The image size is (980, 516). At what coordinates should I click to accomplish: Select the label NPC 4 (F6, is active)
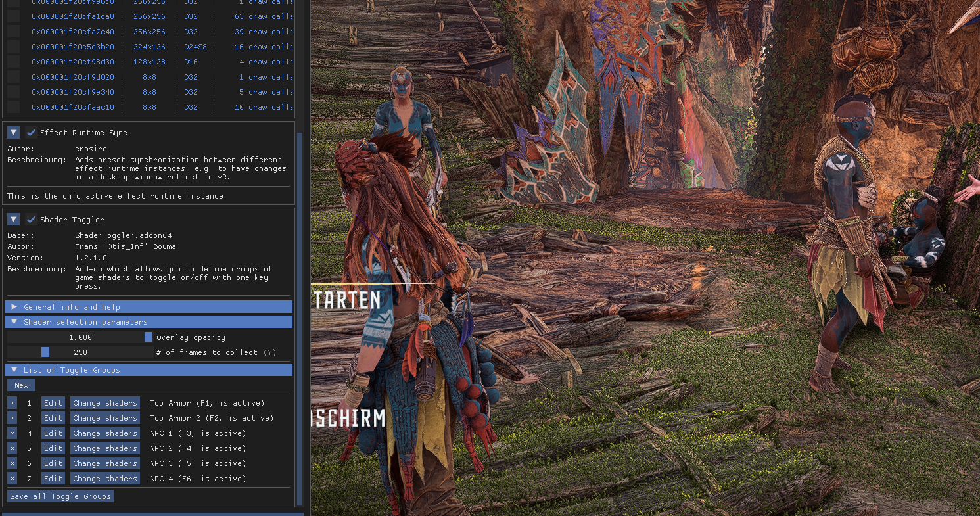[x=198, y=479]
